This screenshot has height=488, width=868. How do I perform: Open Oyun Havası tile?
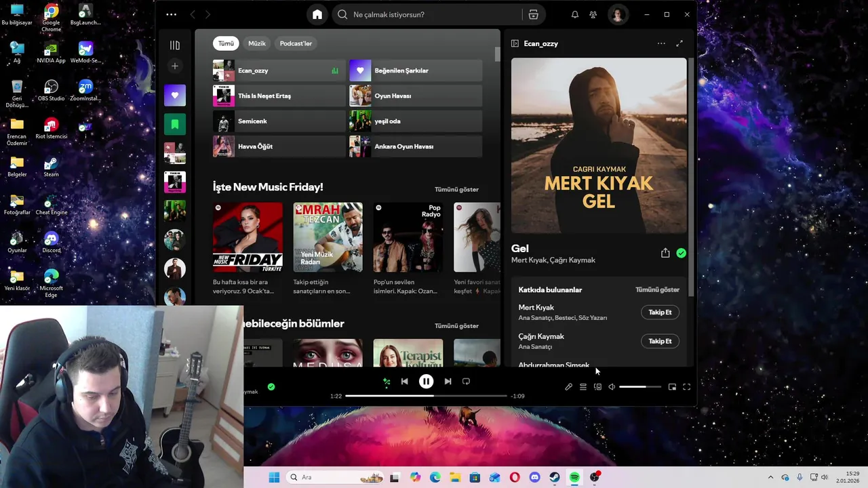tap(416, 96)
